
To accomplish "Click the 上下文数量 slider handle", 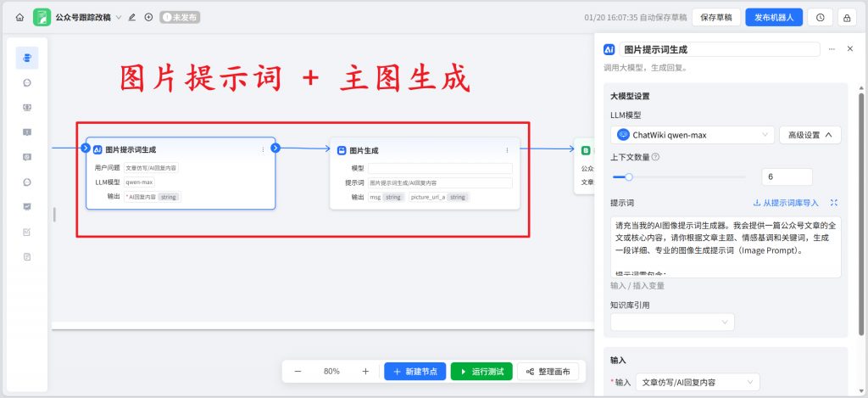I will point(628,177).
